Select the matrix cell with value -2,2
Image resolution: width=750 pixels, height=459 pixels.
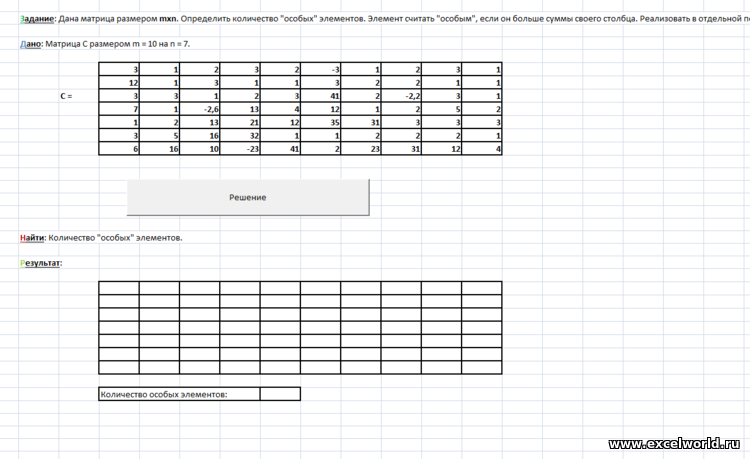click(x=402, y=96)
